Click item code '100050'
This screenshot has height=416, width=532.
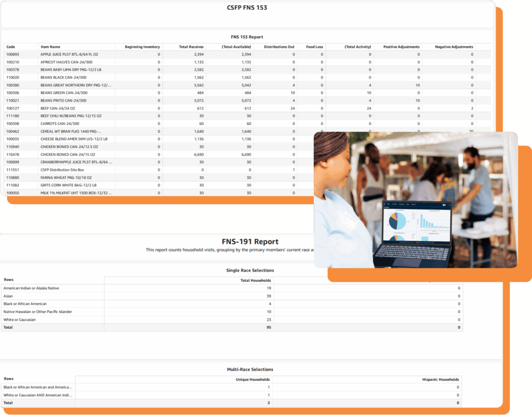pyautogui.click(x=12, y=193)
